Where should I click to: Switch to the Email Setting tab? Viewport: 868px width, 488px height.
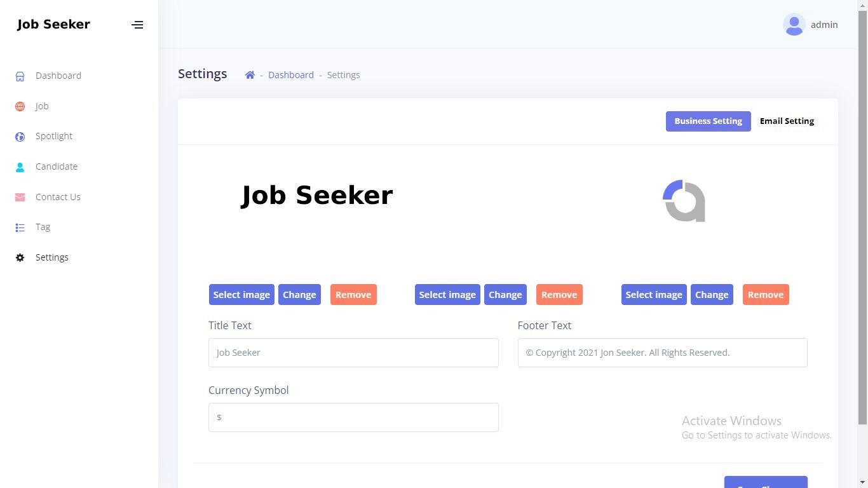click(787, 121)
